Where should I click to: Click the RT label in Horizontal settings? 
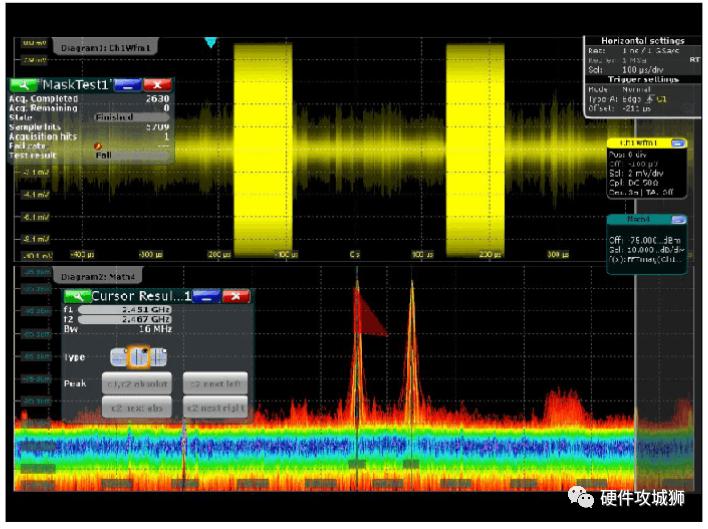694,60
